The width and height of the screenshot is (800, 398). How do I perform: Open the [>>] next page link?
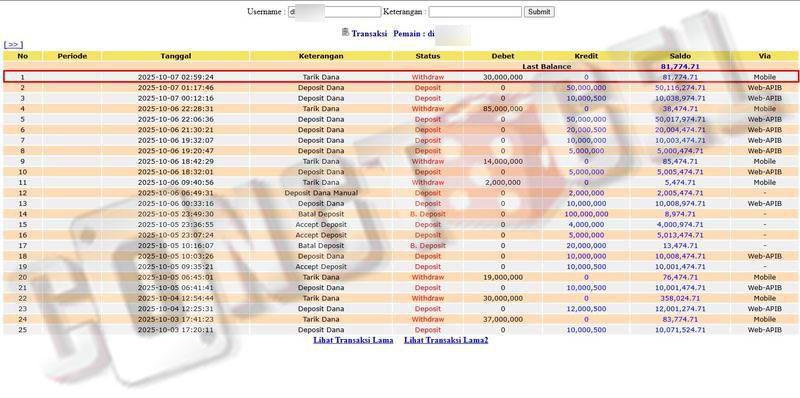point(13,45)
